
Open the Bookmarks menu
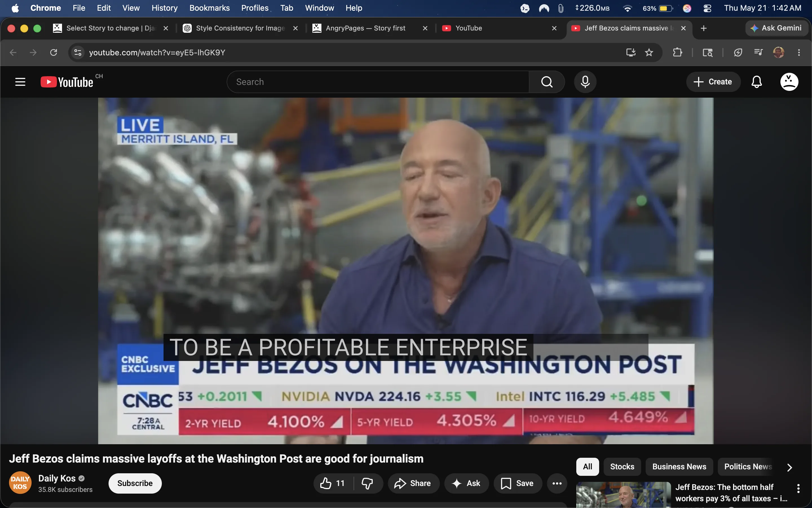click(x=209, y=8)
